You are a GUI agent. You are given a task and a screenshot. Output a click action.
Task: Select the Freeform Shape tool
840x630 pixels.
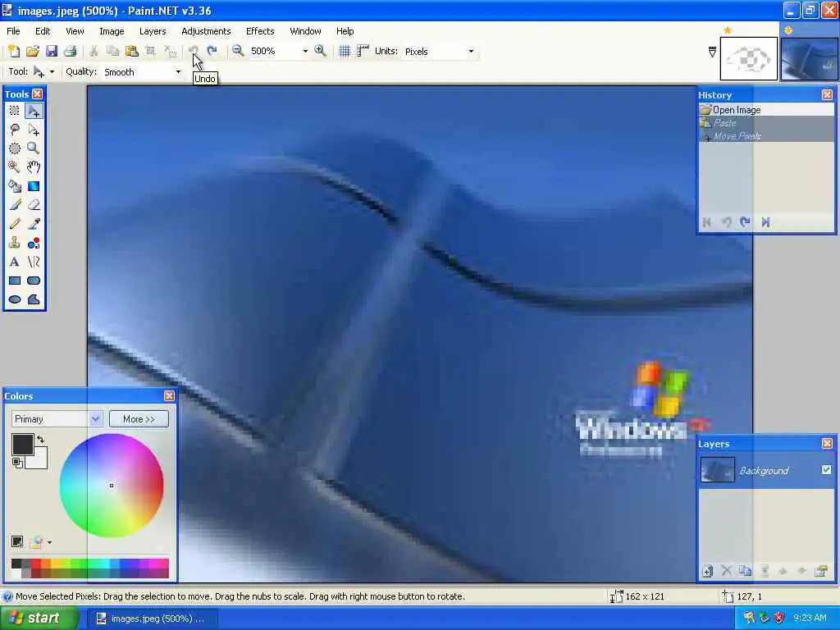[34, 299]
